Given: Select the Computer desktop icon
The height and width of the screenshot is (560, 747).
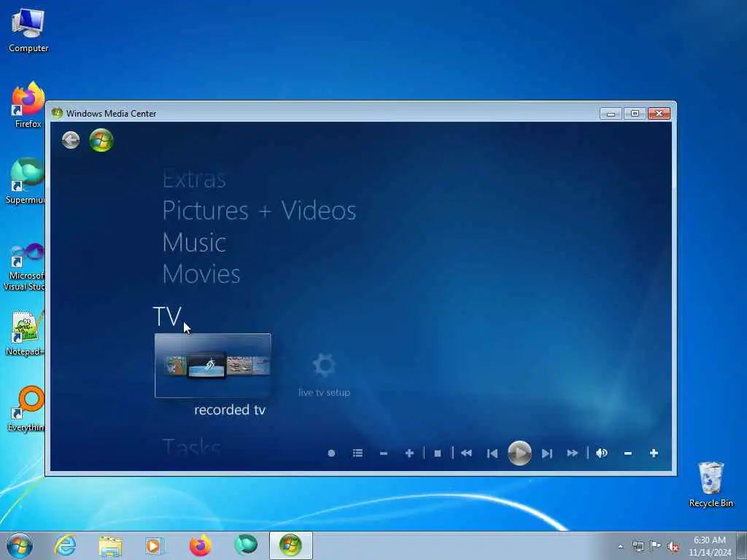Looking at the screenshot, I should (28, 29).
